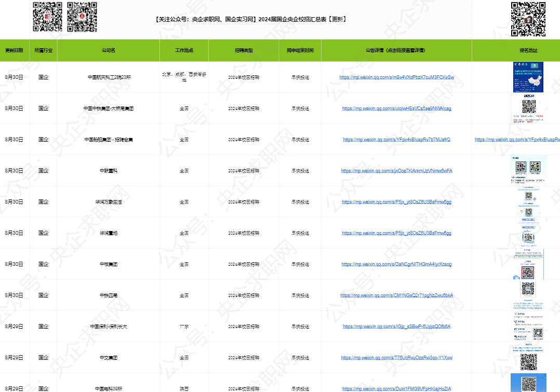Open the 中联重科 announcement link
560x392 pixels.
click(x=396, y=171)
